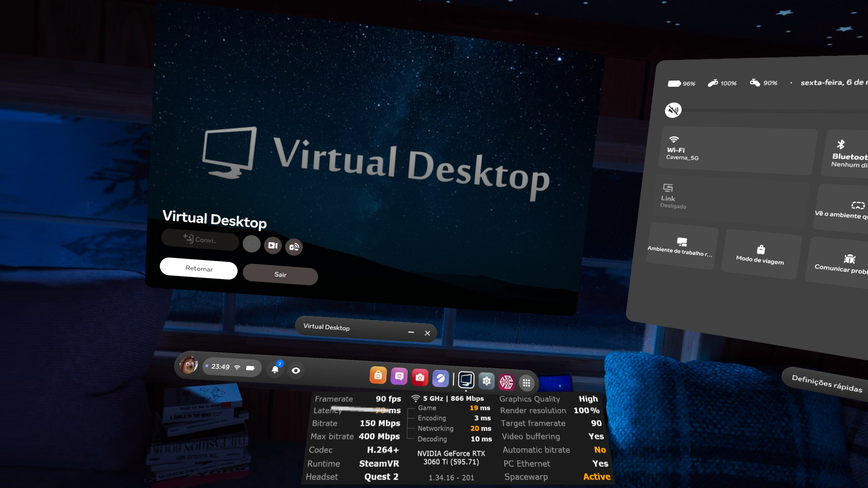
Task: Open the Settings gear in the dock
Action: coord(486,381)
